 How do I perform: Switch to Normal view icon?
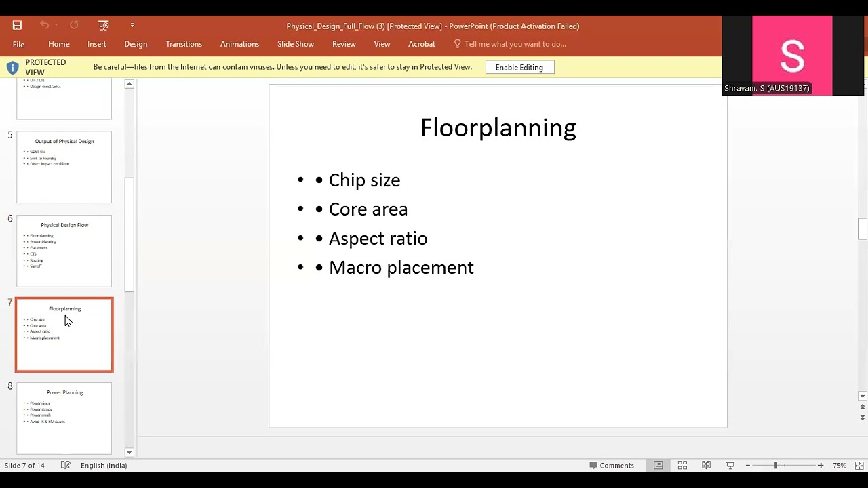(x=658, y=466)
